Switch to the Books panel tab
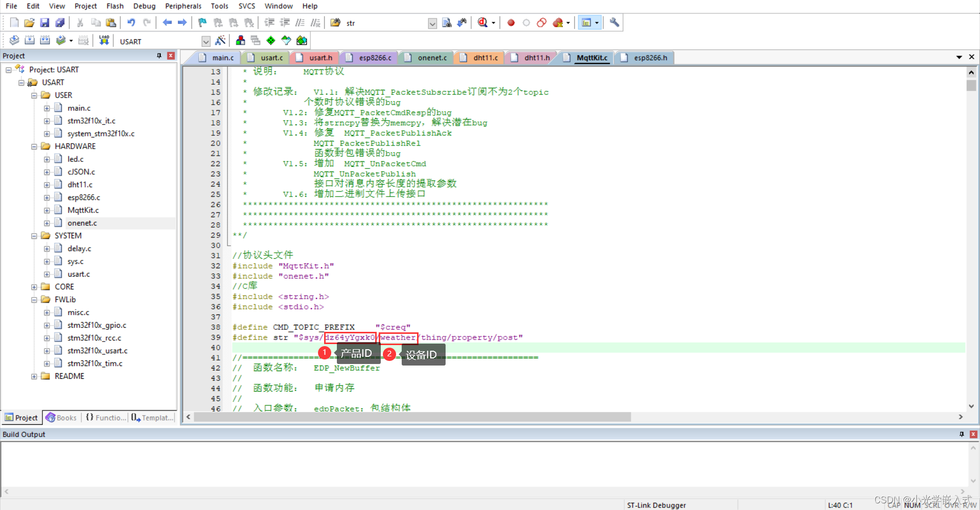Viewport: 980px width, 510px height. (61, 418)
